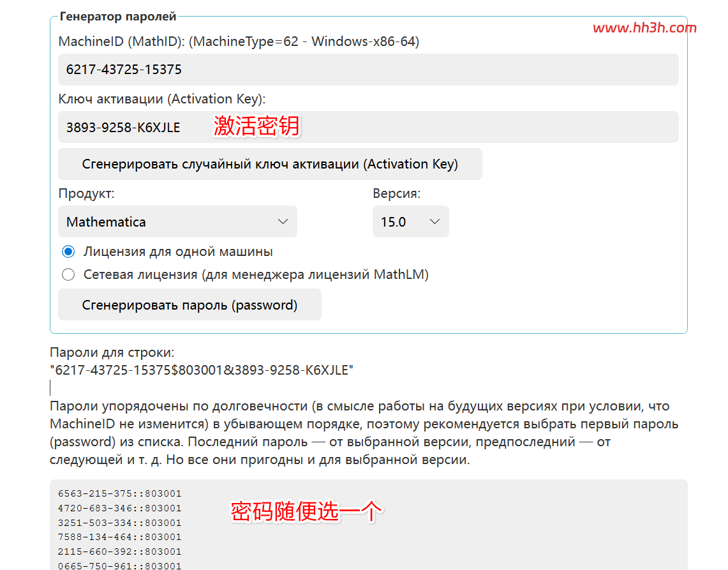728x570 pixels.
Task: Click Сгенерировать пароль (password) button
Action: click(x=189, y=304)
